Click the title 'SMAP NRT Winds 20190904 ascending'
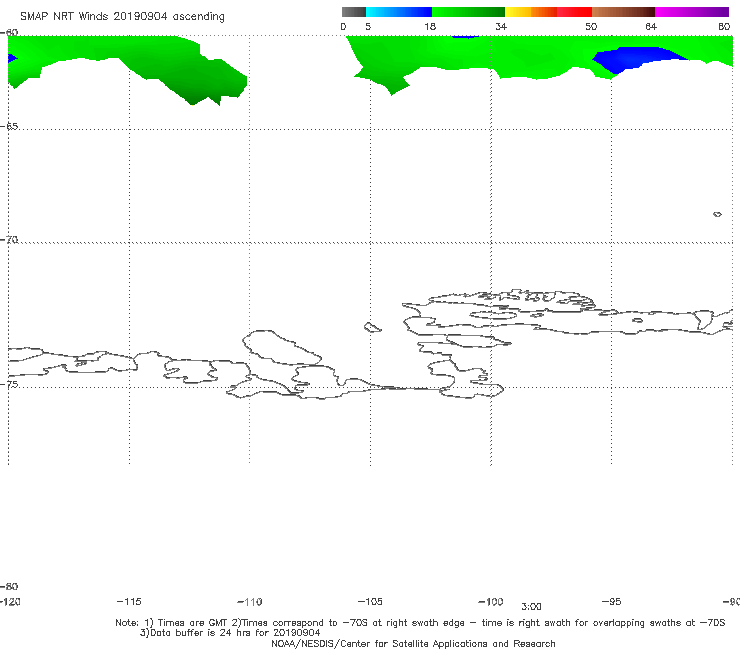 [x=122, y=17]
